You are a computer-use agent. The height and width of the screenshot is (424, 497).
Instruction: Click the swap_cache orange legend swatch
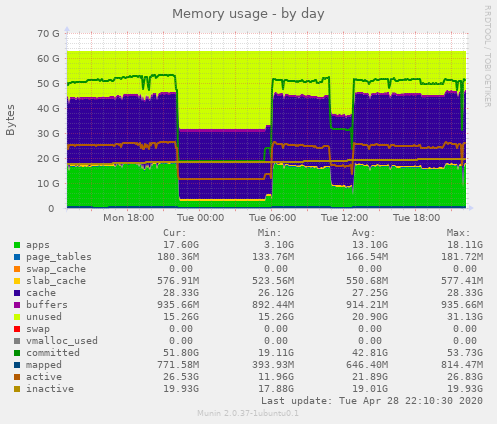(x=17, y=269)
